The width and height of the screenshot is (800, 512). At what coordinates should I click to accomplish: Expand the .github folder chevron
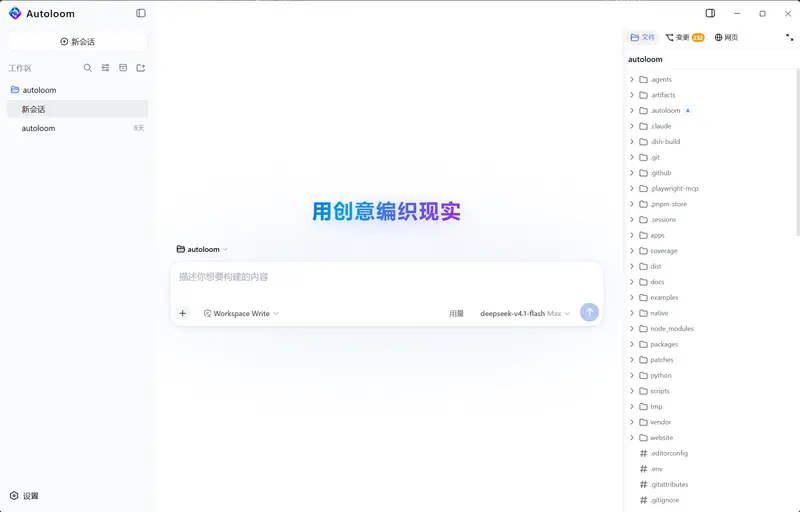(632, 173)
